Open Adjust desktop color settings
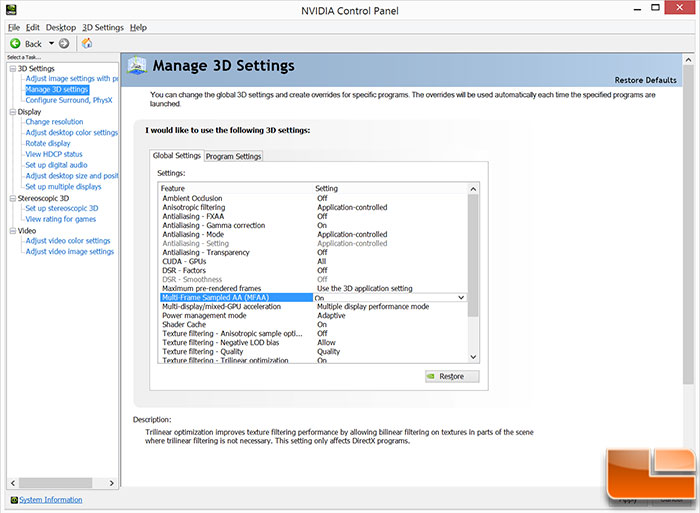 point(71,133)
